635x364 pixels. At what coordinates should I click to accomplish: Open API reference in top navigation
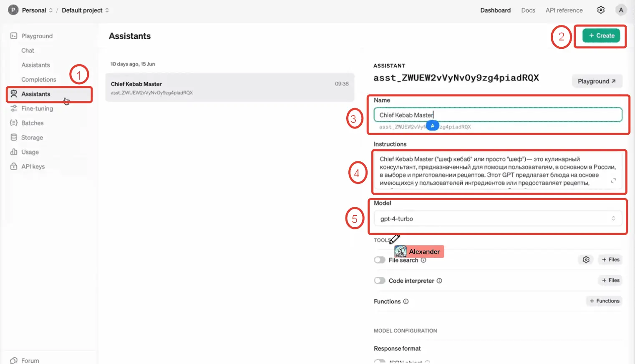click(564, 10)
